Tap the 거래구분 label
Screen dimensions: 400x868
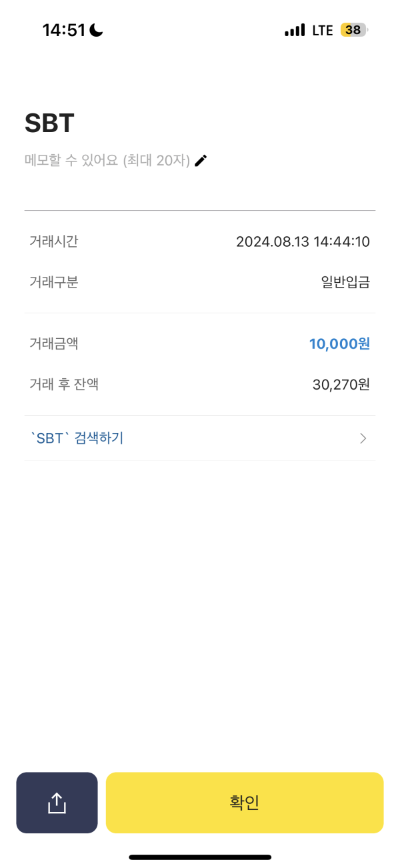point(54,282)
